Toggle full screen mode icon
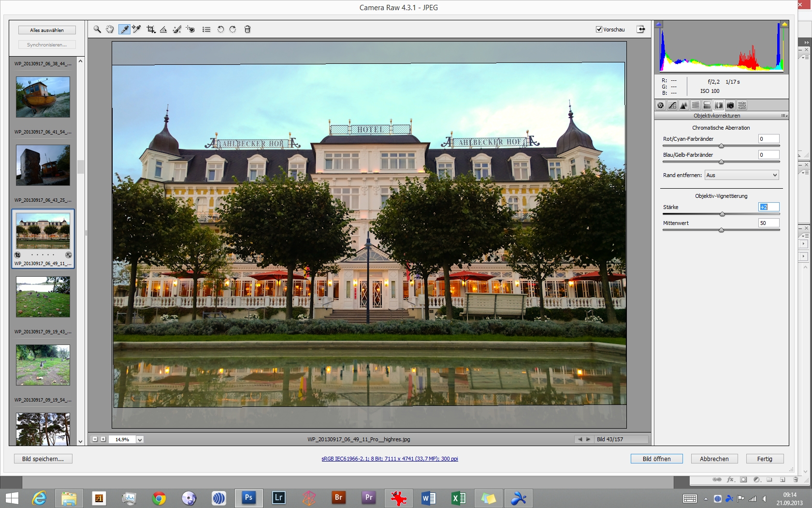 641,30
